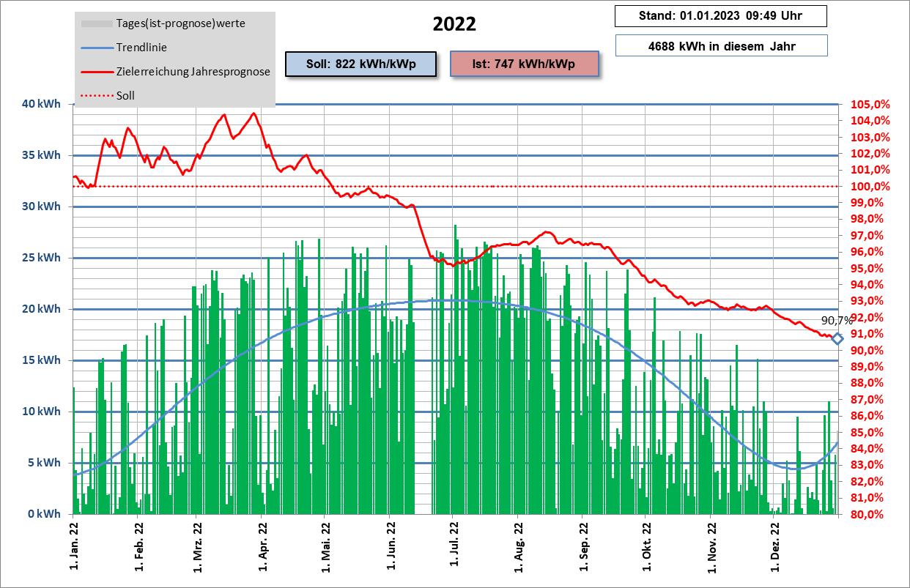Click the 1. Jan. 22 date label
Image resolution: width=910 pixels, height=588 pixels.
coord(73,545)
